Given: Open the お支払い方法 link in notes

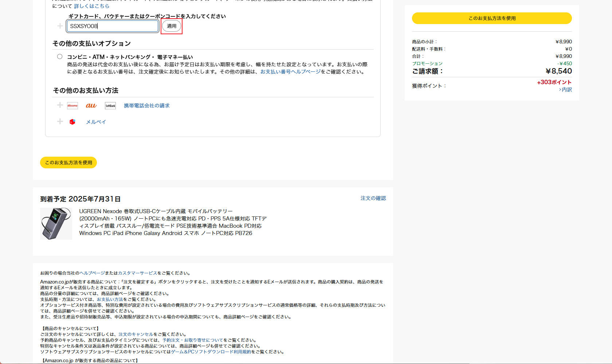Looking at the screenshot, I should [110, 299].
